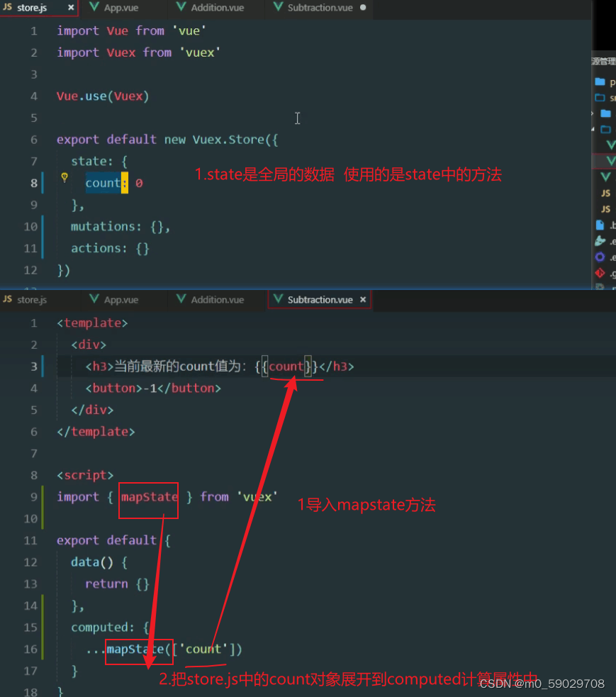This screenshot has height=697, width=616.
Task: Open App.vue tab in lower editor
Action: pyautogui.click(x=121, y=300)
